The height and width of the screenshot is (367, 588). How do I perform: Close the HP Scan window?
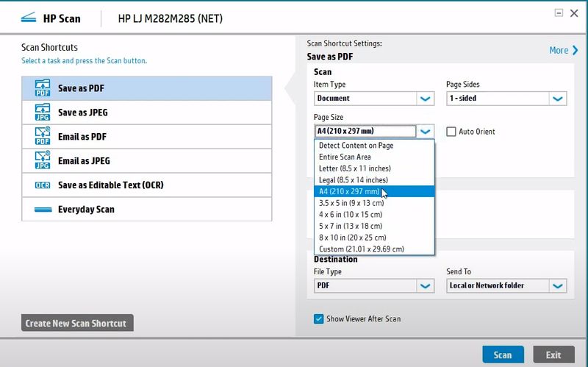point(574,13)
